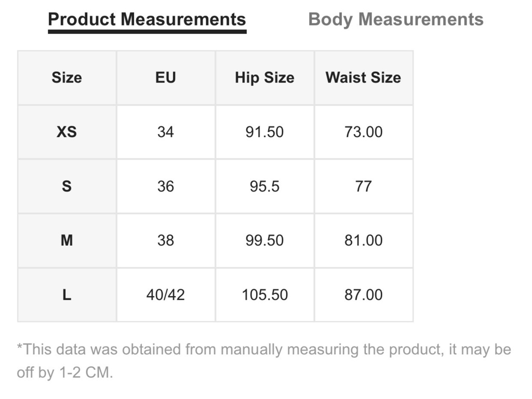Screen dimensions: 532x399
Task: Click the EU column header
Action: pyautogui.click(x=166, y=78)
